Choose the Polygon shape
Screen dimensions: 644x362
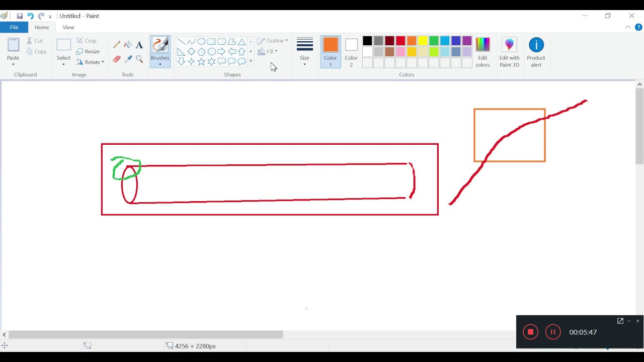click(x=231, y=42)
